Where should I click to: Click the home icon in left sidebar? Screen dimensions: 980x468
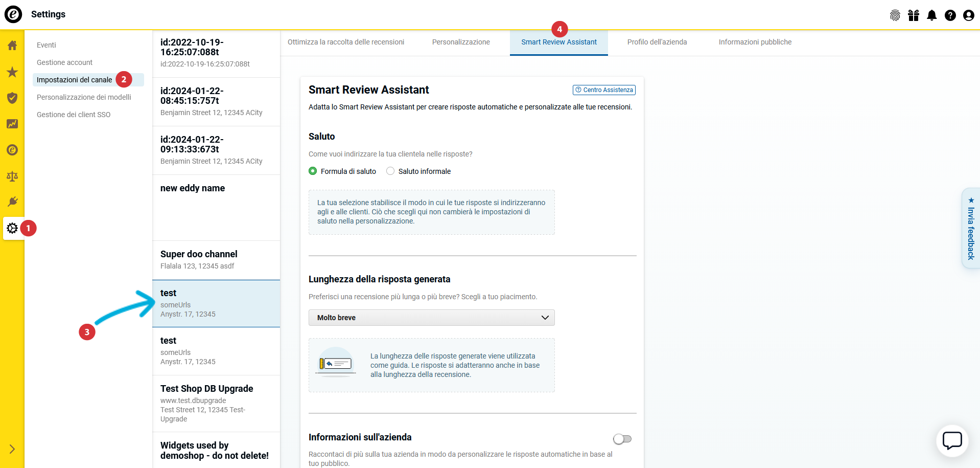coord(12,46)
